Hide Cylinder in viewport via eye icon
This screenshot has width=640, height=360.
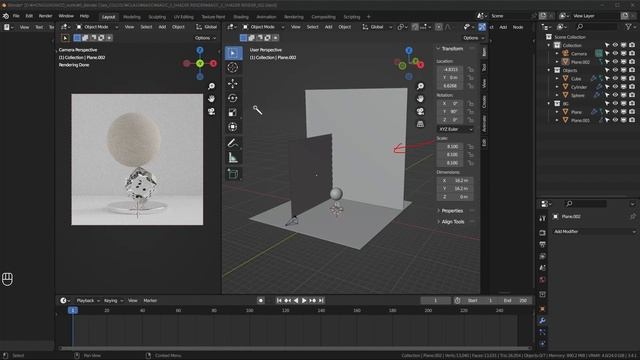(615, 87)
